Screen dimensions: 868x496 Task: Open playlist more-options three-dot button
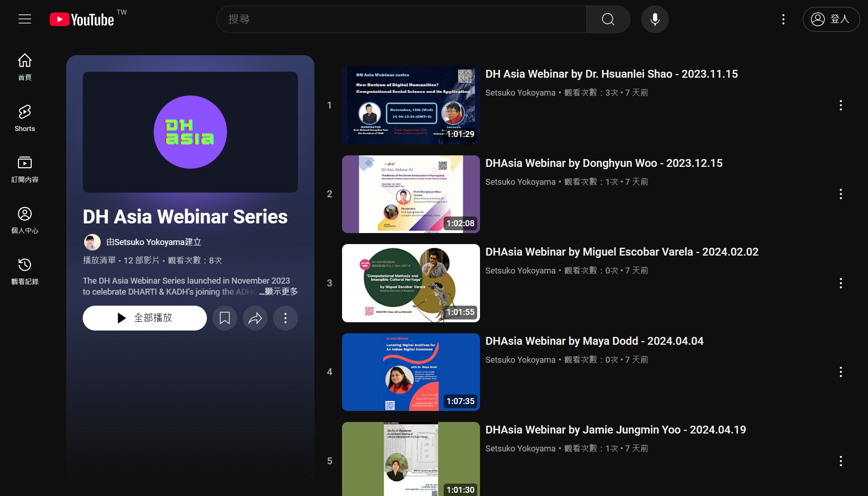(x=286, y=318)
